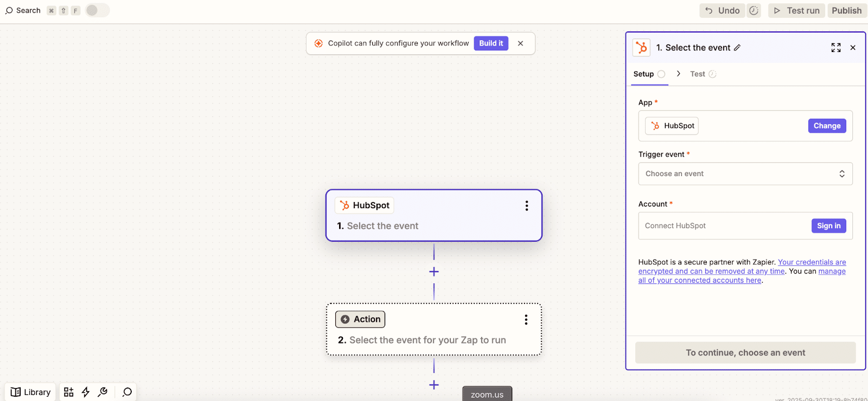Click the lightning bolt icon in bottom toolbar
This screenshot has height=401, width=868.
86,392
